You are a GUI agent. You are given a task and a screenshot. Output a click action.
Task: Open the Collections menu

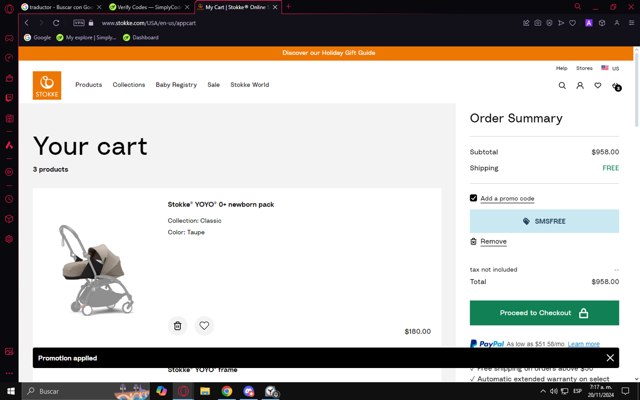click(x=129, y=85)
